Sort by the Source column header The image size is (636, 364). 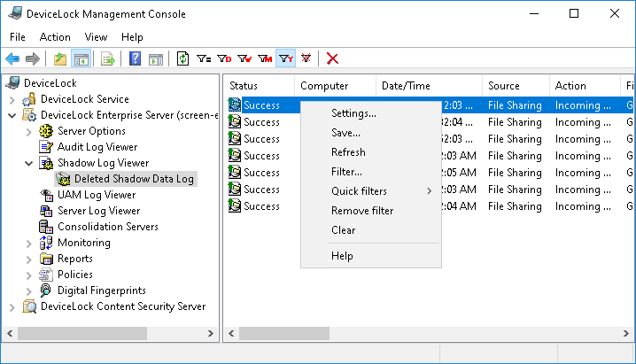[504, 86]
